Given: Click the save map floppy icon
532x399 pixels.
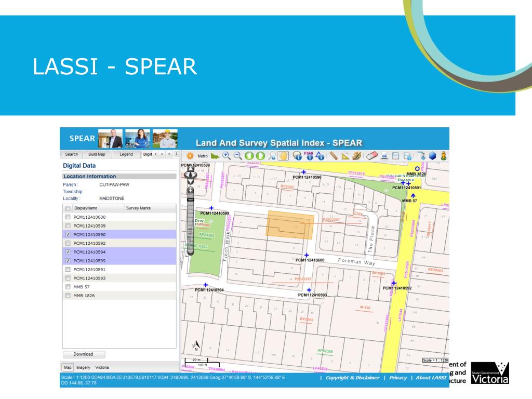Looking at the screenshot, I should 395,156.
